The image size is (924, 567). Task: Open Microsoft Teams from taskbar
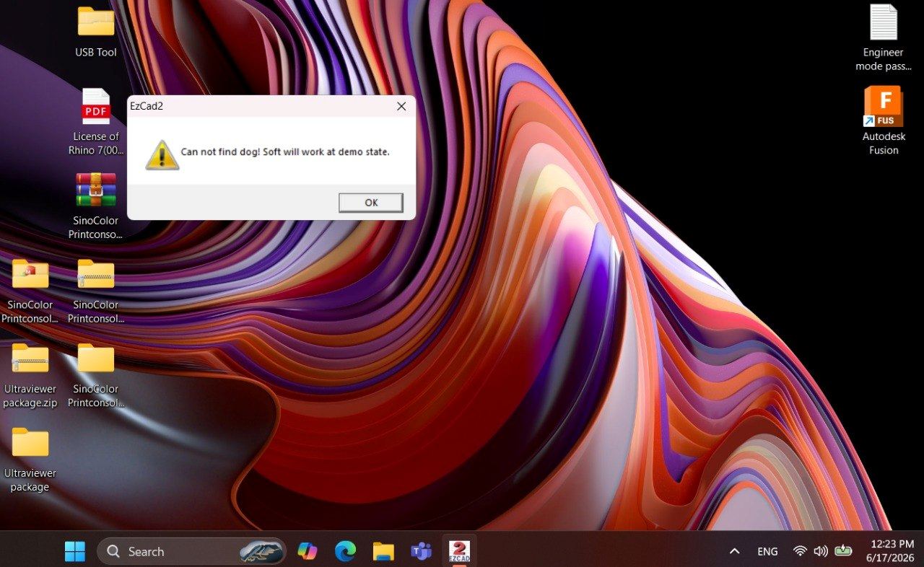[421, 551]
